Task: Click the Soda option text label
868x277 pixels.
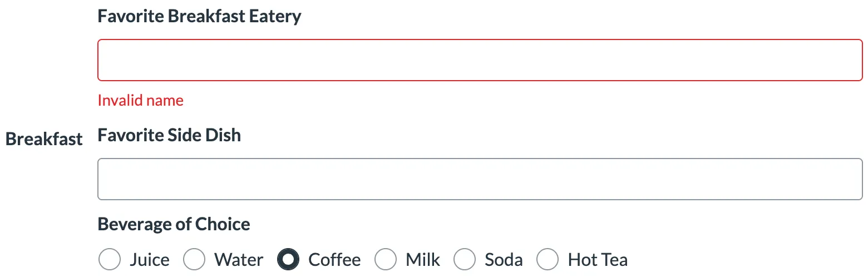Action: (504, 260)
